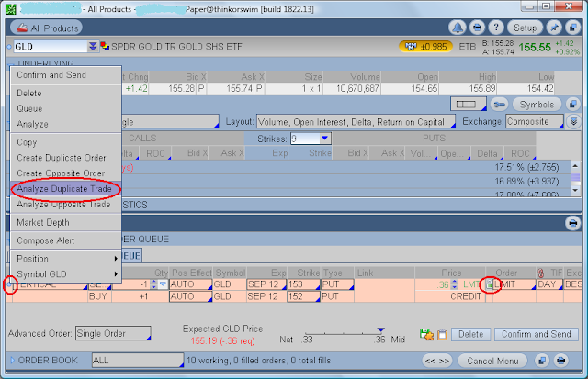Click the Nat to Mid price slider
588x379 pixels.
343,332
